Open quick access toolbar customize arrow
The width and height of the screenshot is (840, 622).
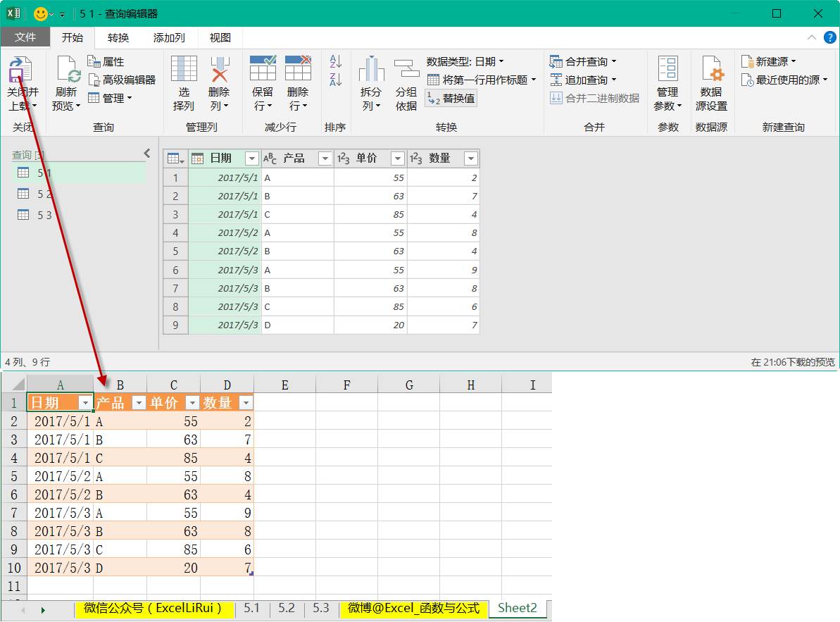(62, 15)
